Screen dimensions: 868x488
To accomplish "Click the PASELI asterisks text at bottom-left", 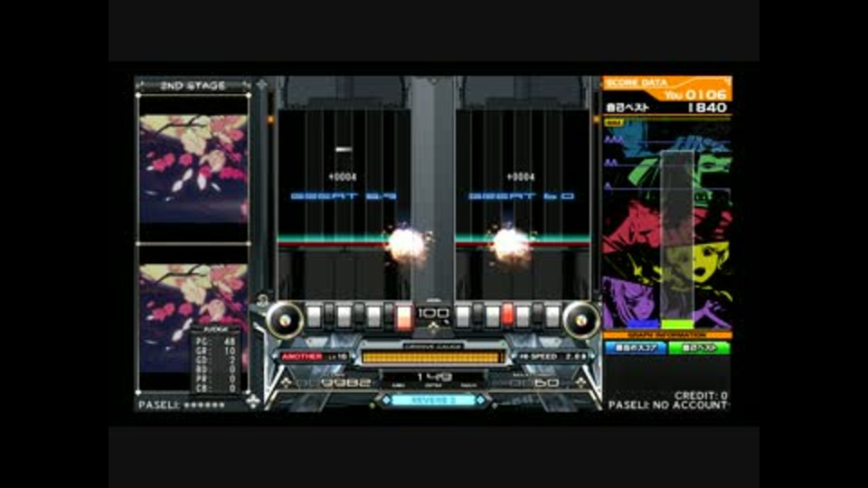I will tap(182, 405).
